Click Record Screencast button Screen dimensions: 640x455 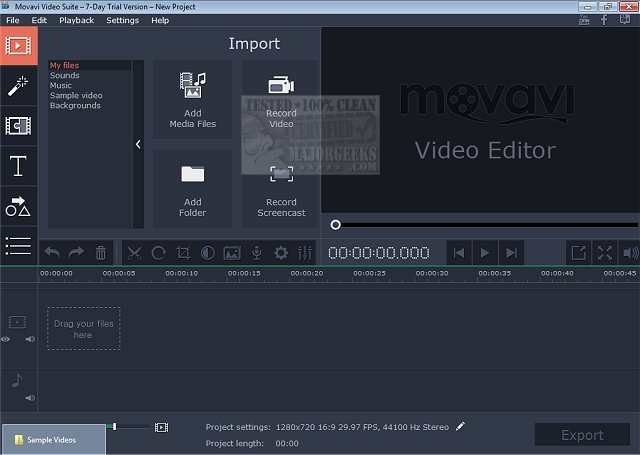click(x=281, y=189)
